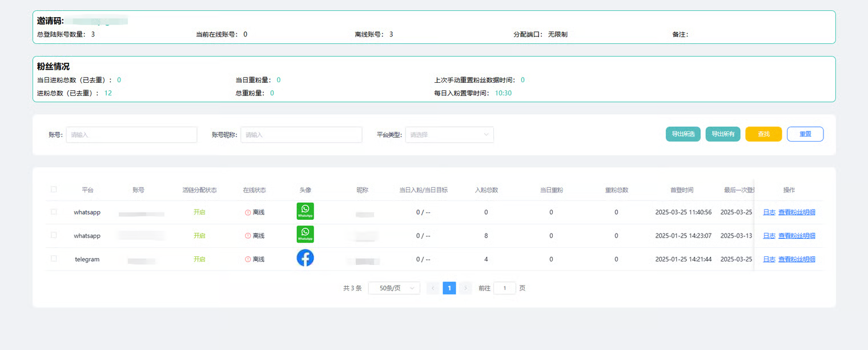Viewport: 868px width, 350px height.
Task: Click the 导出所有 button
Action: (x=723, y=134)
